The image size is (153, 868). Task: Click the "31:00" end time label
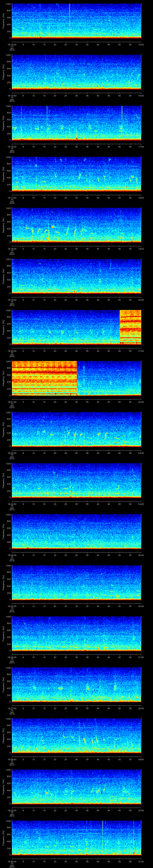[141, 861]
